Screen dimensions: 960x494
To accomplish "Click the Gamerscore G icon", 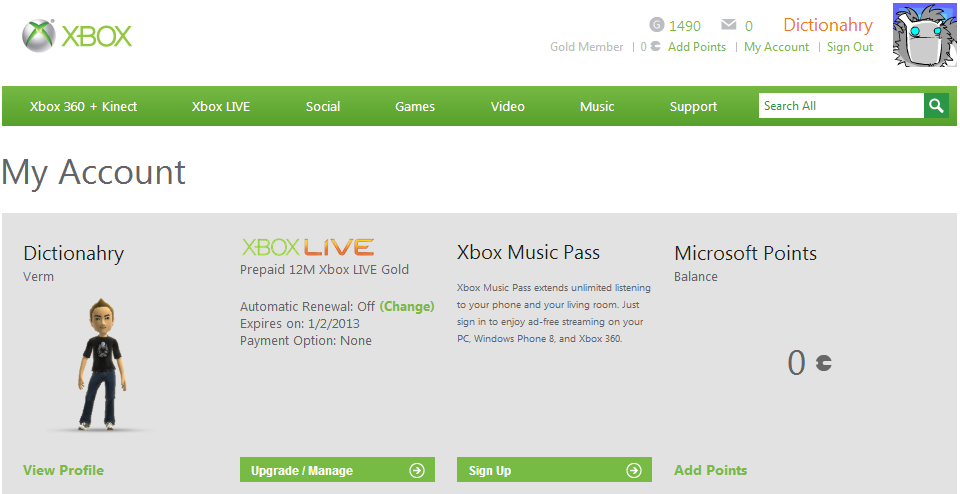I will click(656, 25).
